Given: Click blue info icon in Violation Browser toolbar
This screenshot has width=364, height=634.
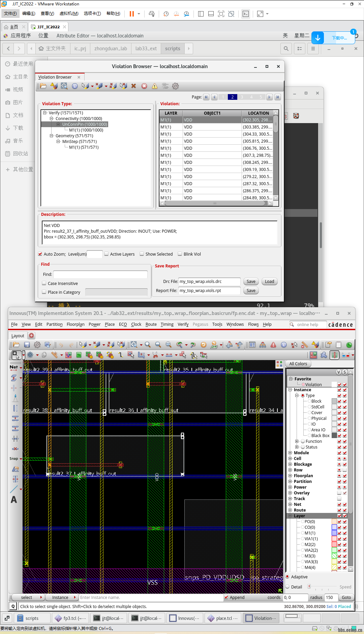Looking at the screenshot, I should (75, 86).
